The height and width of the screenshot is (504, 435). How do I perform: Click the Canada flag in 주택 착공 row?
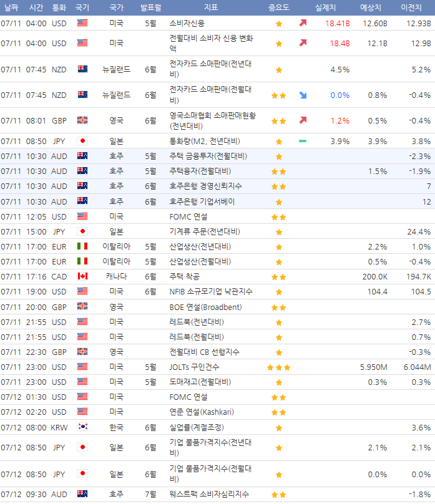(x=82, y=276)
